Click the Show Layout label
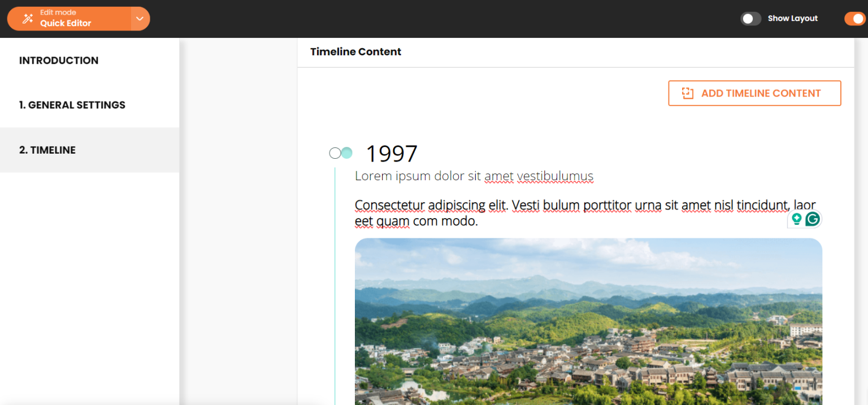The height and width of the screenshot is (405, 868). tap(792, 19)
